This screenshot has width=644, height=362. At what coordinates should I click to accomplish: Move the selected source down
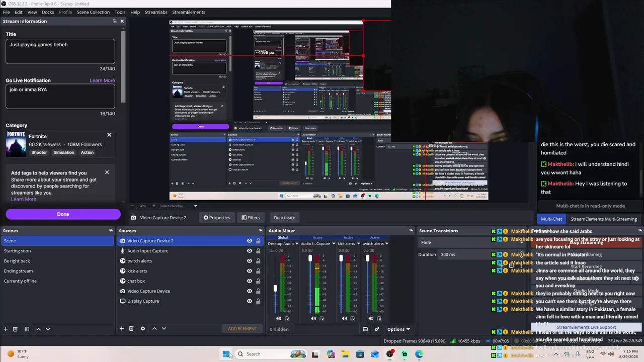(x=164, y=329)
